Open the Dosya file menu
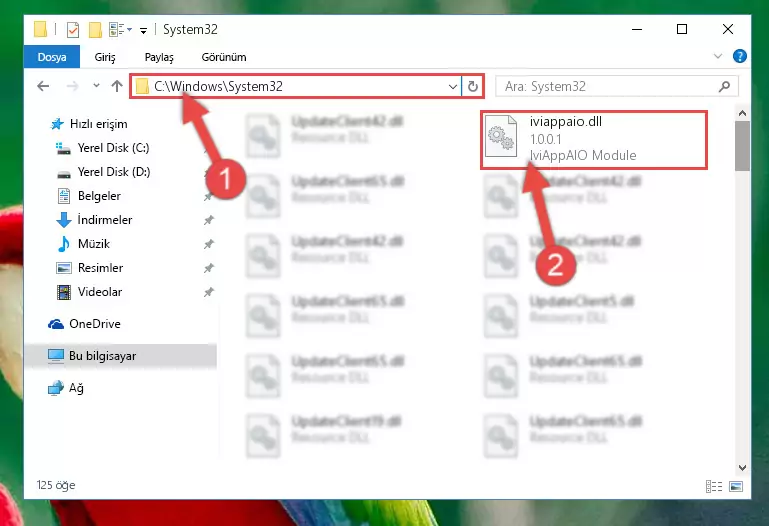769x526 pixels. (x=52, y=57)
